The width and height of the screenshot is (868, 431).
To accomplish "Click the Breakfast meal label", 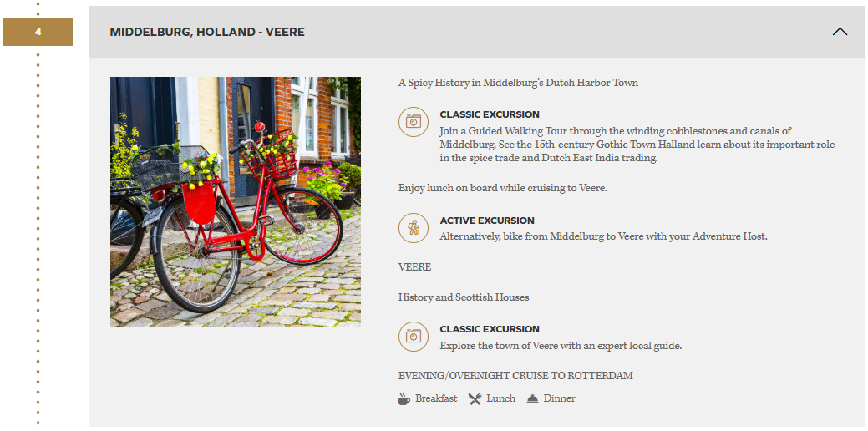I will tap(436, 399).
